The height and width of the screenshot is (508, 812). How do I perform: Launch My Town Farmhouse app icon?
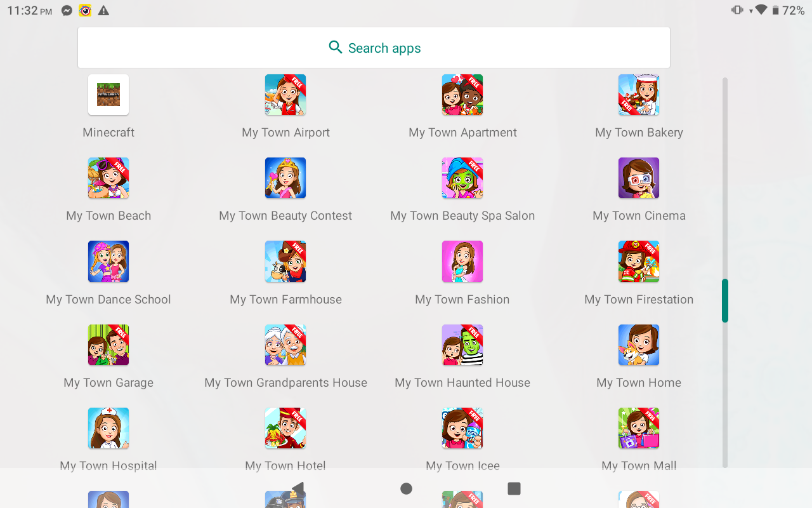point(285,261)
